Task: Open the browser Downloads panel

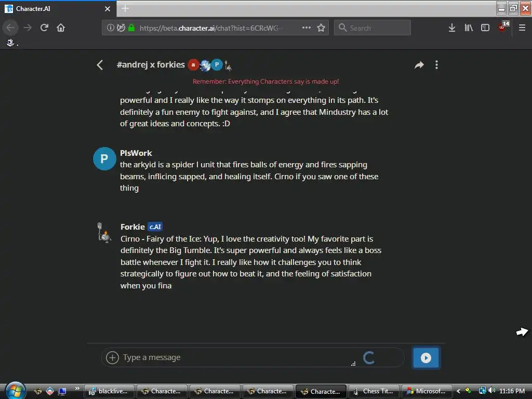Action: (452, 28)
